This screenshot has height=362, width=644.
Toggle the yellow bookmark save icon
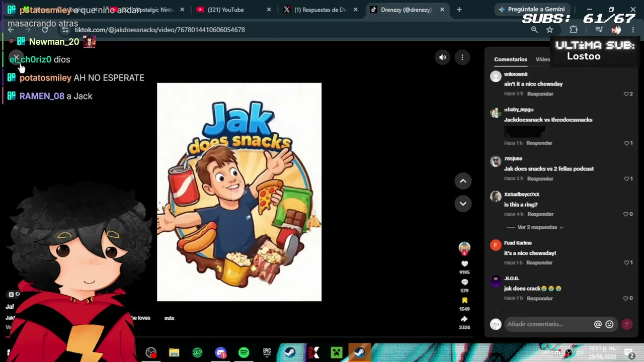464,301
